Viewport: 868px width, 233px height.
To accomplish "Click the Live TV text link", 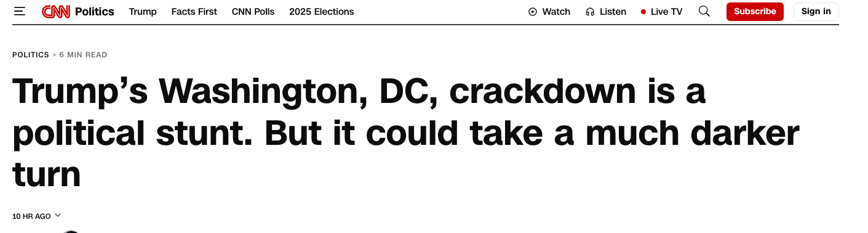I will coord(667,12).
